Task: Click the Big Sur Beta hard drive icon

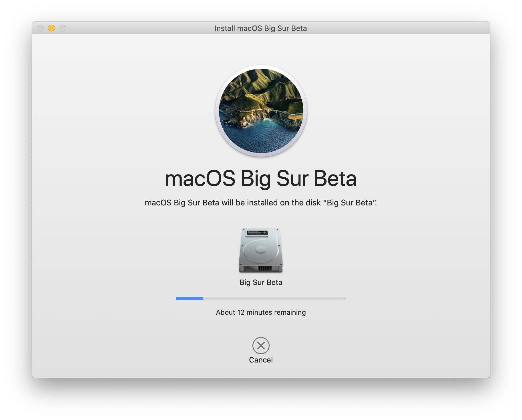Action: pyautogui.click(x=261, y=250)
